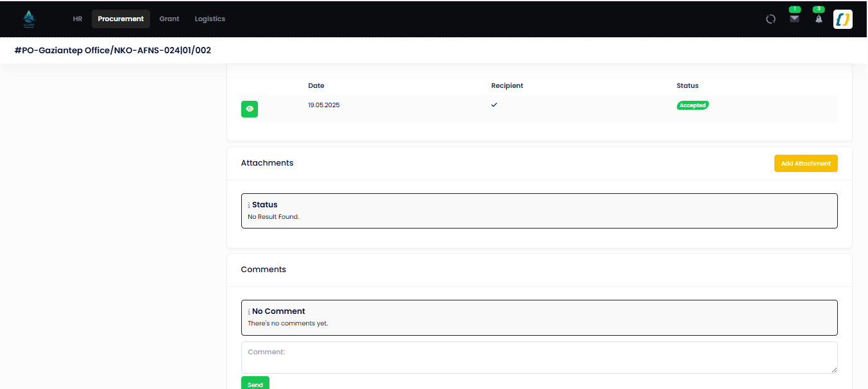Click the organization logo in the navbar
868x389 pixels.
(28, 19)
